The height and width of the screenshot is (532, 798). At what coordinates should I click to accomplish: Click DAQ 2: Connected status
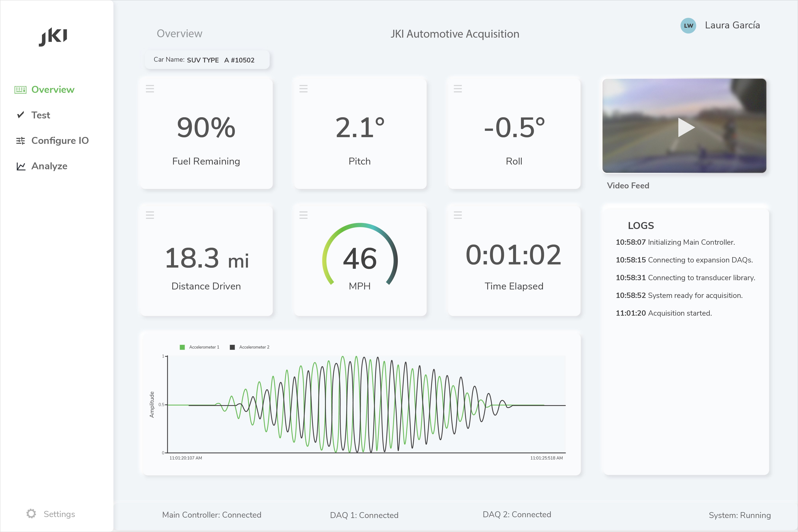click(517, 514)
